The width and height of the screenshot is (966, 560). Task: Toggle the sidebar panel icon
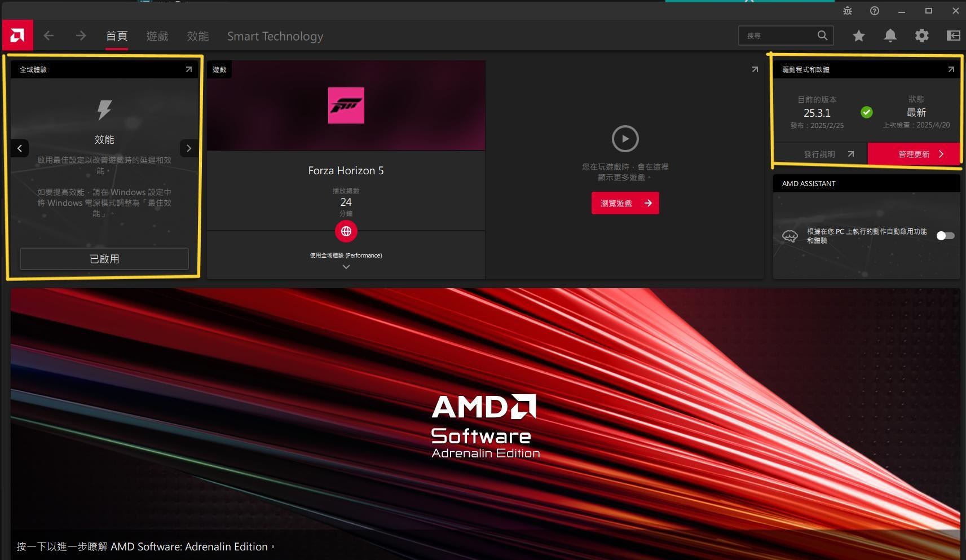point(953,36)
